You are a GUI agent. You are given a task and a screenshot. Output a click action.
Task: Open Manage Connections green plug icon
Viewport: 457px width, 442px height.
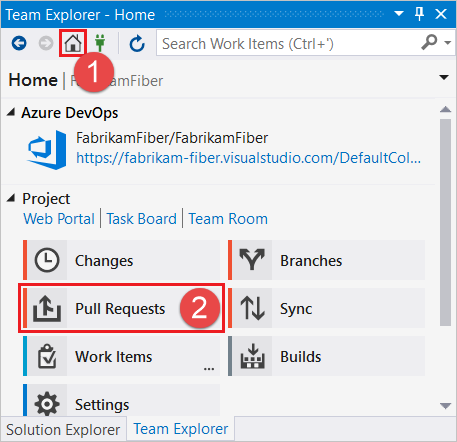[x=100, y=43]
